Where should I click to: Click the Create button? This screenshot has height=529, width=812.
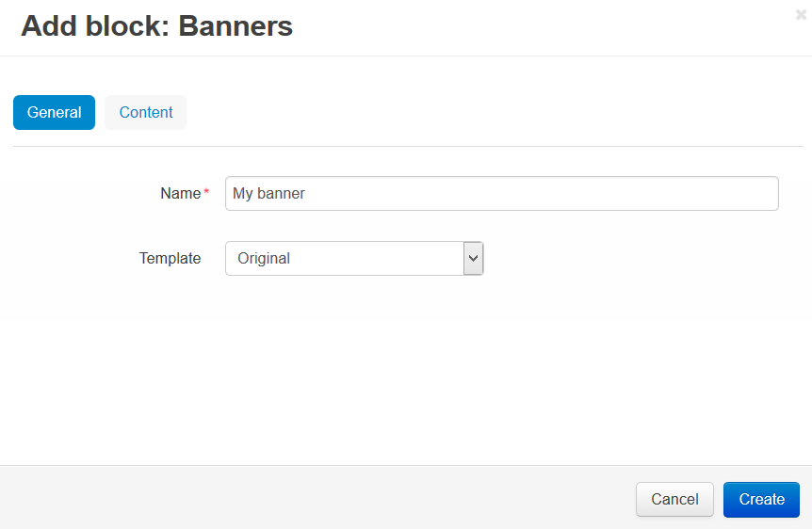tap(761, 500)
